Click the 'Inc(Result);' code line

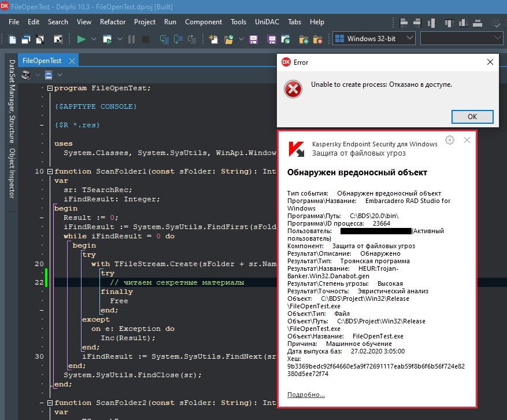click(x=128, y=338)
